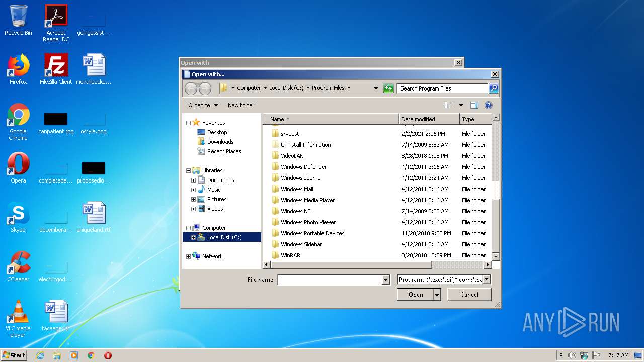644x362 pixels.
Task: Open VLC media player shortcut
Action: tap(18, 319)
